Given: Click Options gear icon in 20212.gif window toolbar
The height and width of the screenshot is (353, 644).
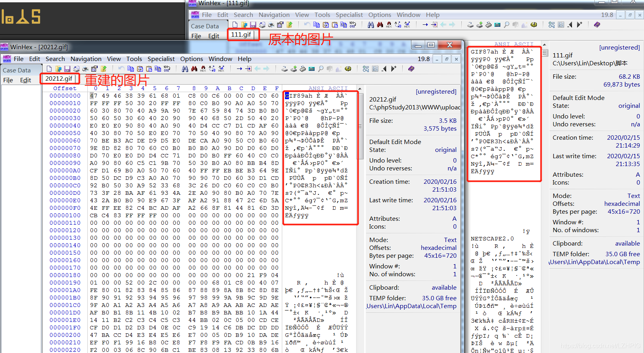Looking at the screenshot, I should (348, 69).
